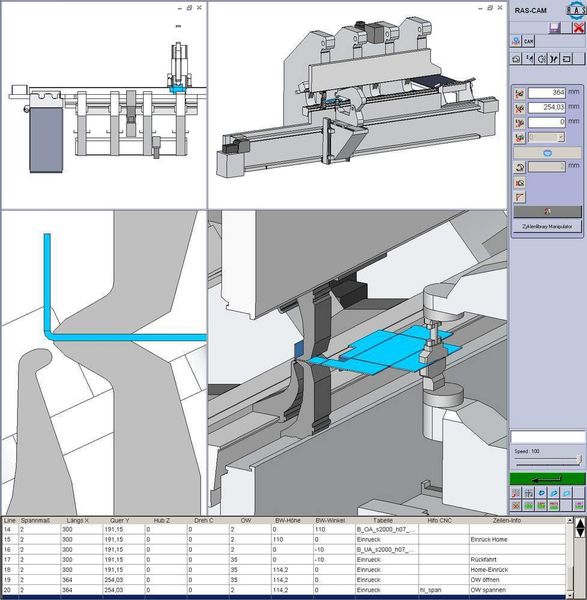Click the rotate icon beside the 2 mm field
587x600 pixels.
[x=519, y=167]
